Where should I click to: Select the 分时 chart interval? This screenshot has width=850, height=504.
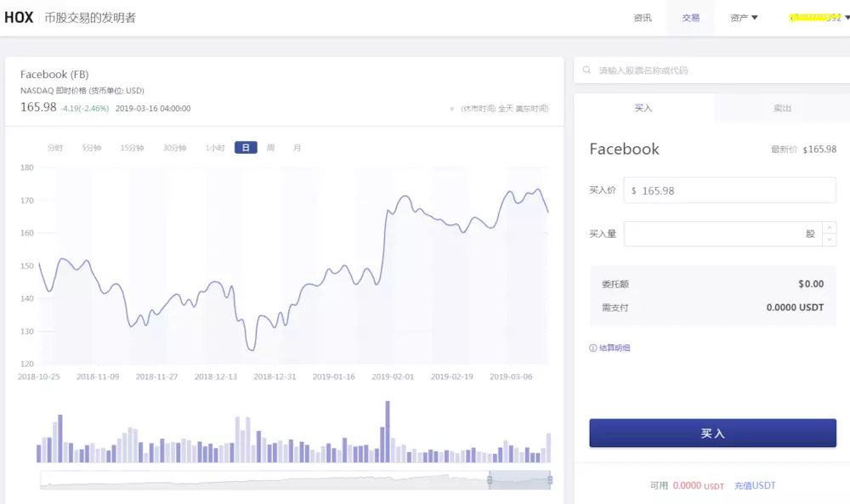[x=55, y=148]
